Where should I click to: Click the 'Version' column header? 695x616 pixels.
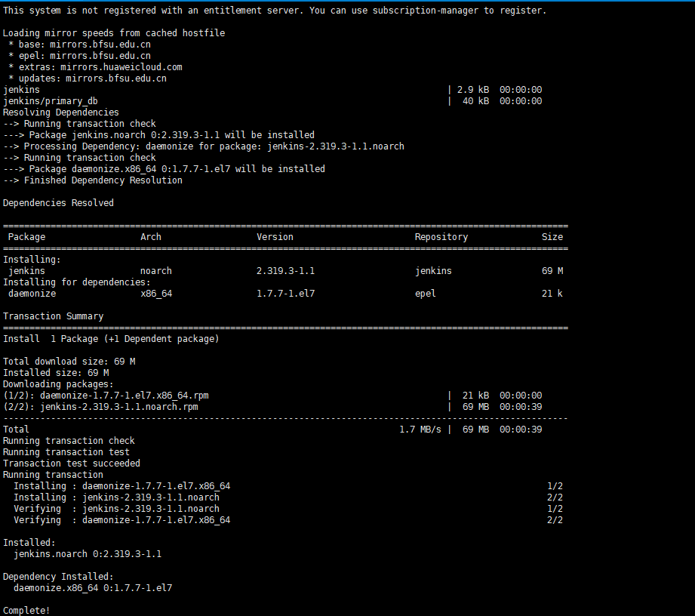tap(275, 237)
